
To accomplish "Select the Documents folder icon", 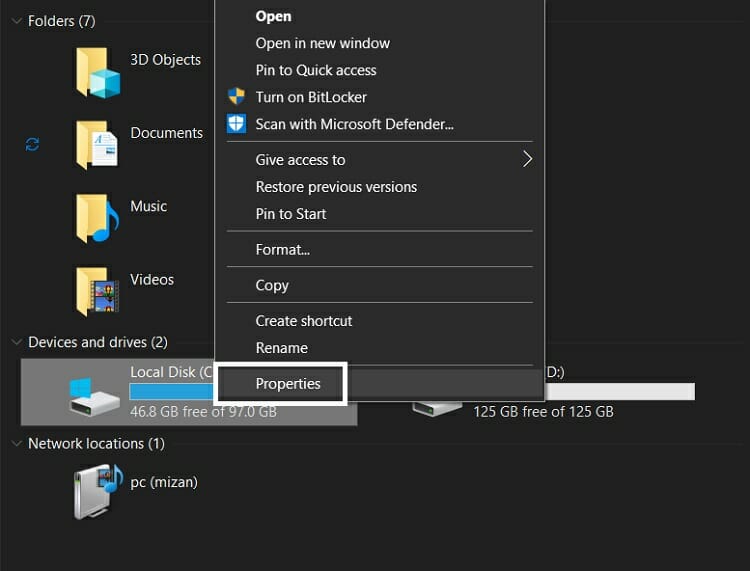I will coord(97,145).
